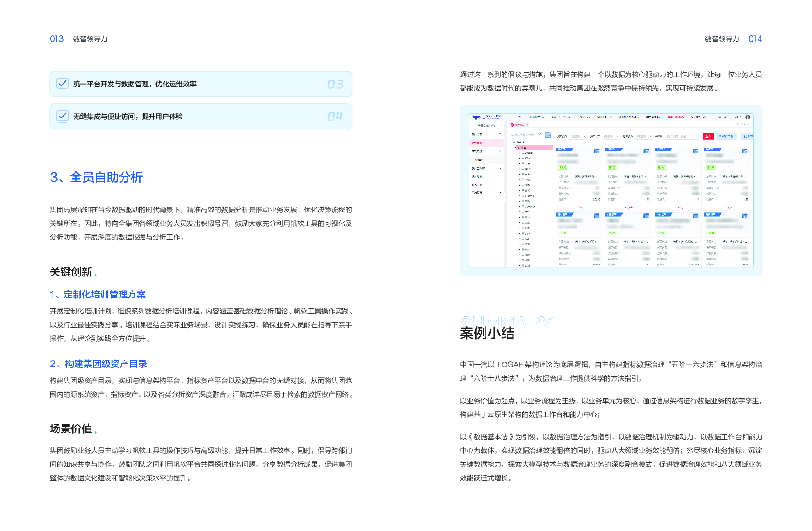Image resolution: width=812 pixels, height=531 pixels.
Task: Click the light blue button right of the red 查询 button
Action: [x=727, y=136]
